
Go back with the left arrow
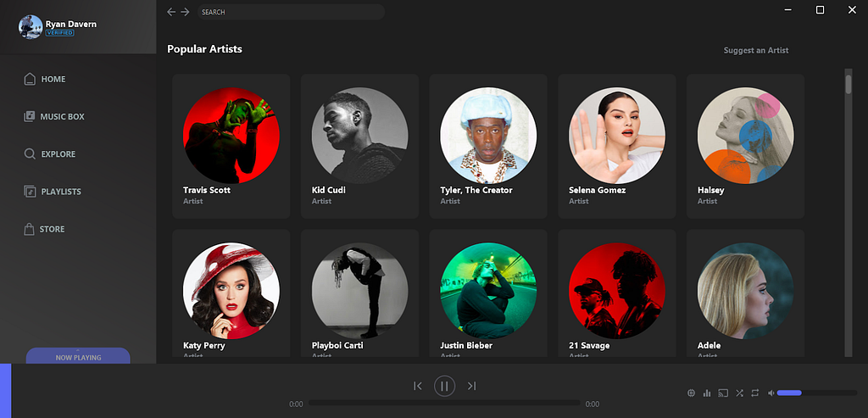pyautogui.click(x=171, y=12)
